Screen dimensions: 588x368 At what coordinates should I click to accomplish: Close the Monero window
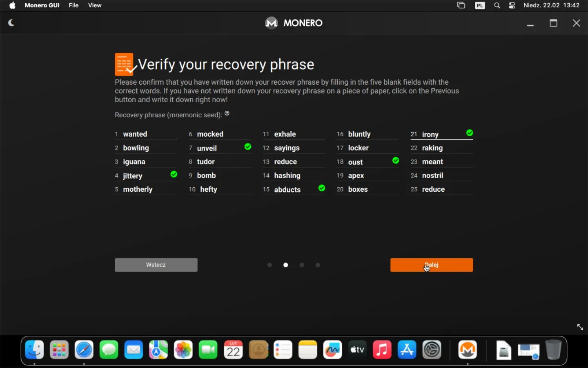pyautogui.click(x=577, y=23)
